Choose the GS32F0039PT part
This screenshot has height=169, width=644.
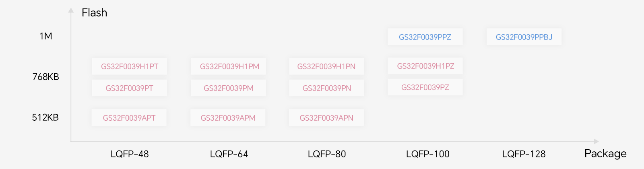pos(129,88)
